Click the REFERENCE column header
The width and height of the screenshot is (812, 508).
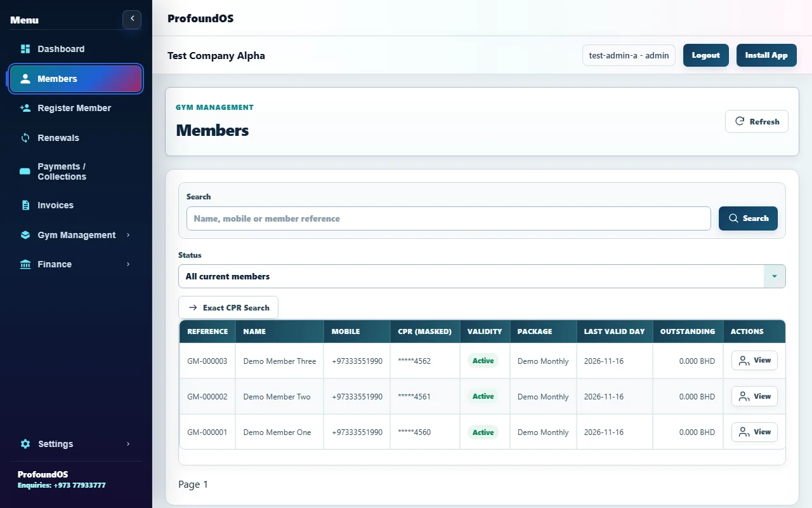click(207, 331)
